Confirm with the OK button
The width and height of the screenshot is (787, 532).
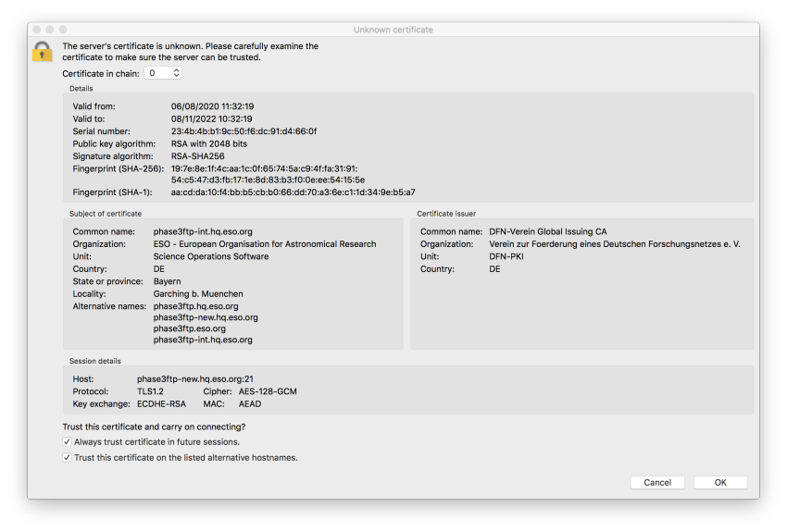(x=720, y=482)
